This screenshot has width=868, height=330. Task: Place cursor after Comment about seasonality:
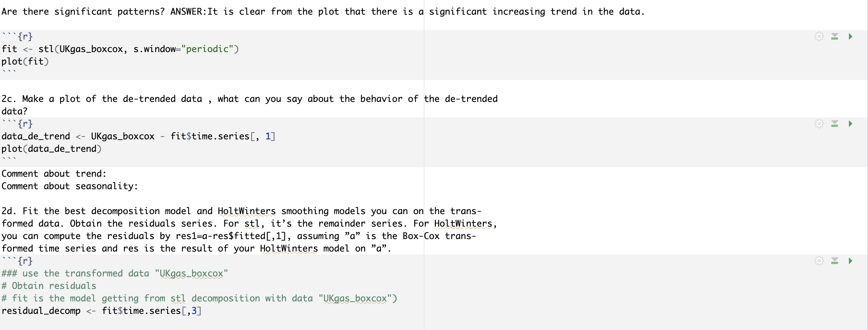click(x=139, y=186)
